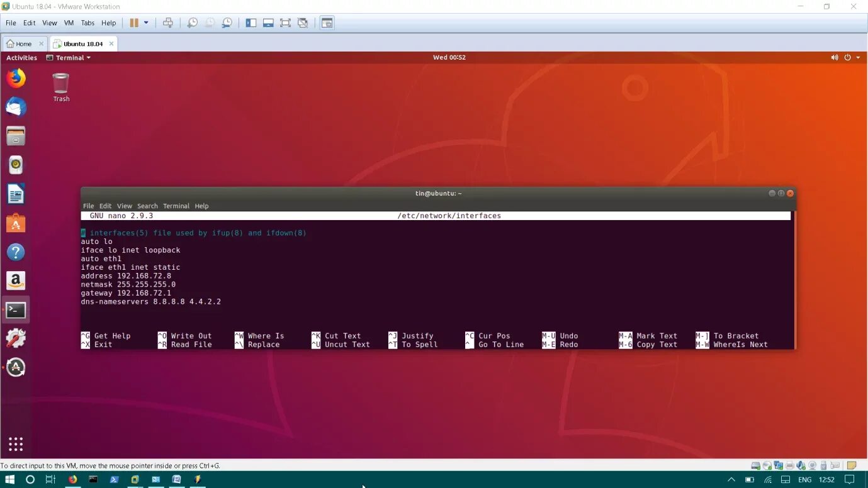
Task: Open the terminal Help menu
Action: tap(201, 206)
